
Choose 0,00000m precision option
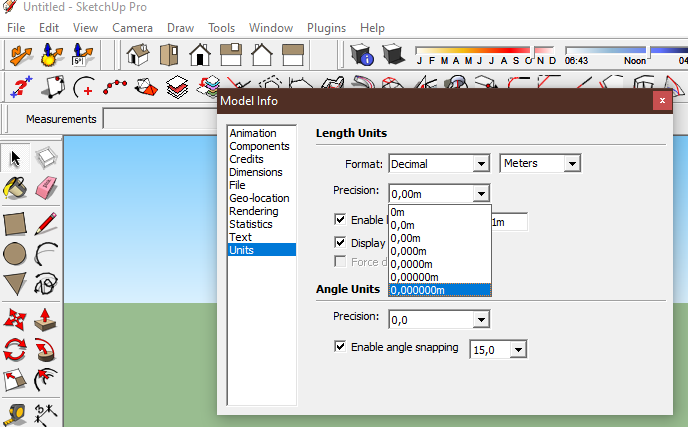[x=440, y=277]
